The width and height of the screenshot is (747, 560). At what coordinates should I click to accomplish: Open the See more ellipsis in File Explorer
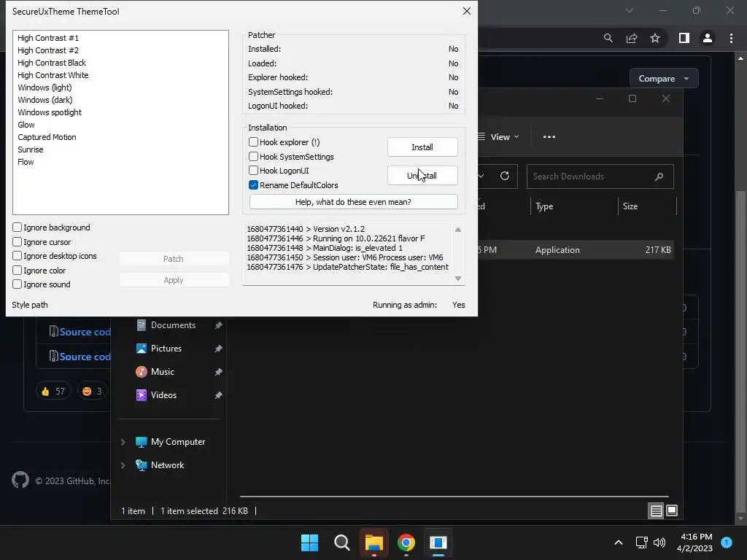click(549, 136)
